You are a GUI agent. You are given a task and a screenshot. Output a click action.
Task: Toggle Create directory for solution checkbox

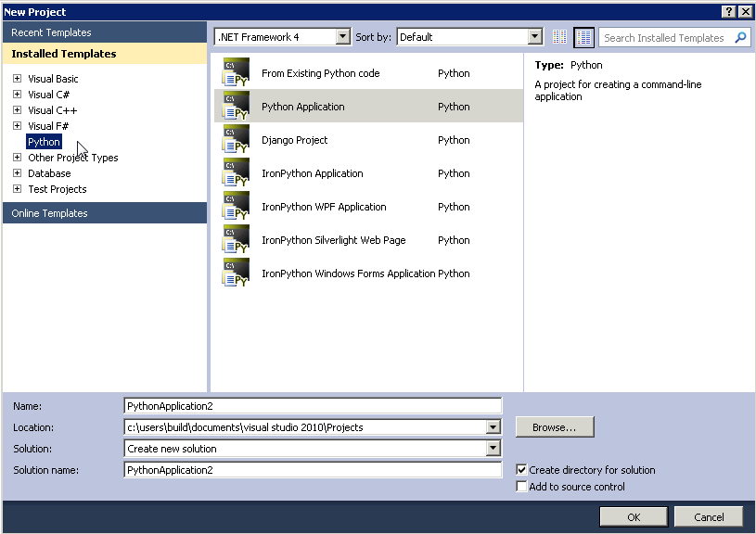pos(521,469)
